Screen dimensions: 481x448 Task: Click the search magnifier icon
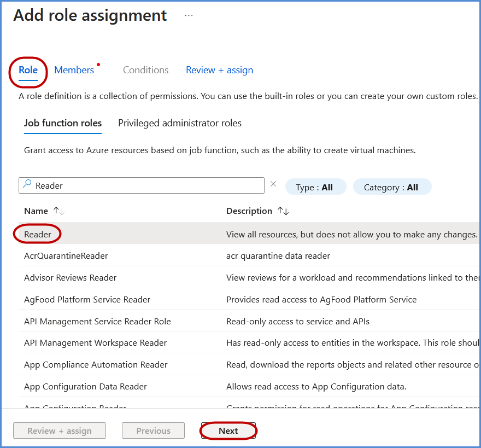click(x=27, y=185)
